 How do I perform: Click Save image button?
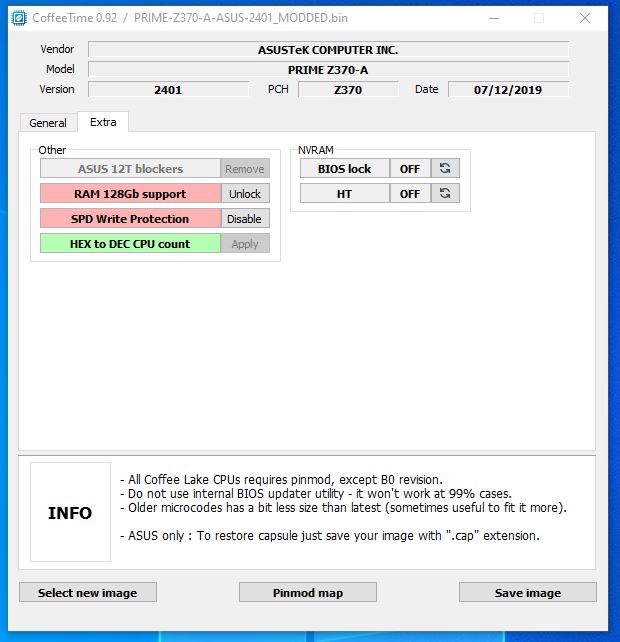coord(527,592)
